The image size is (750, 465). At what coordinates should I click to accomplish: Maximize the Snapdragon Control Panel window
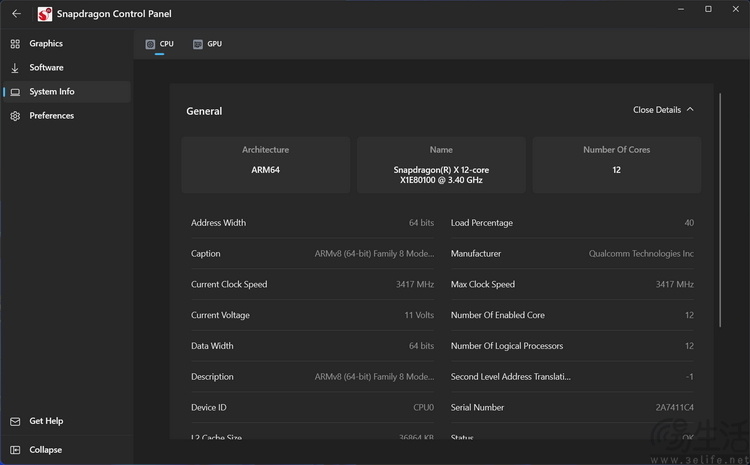click(708, 9)
